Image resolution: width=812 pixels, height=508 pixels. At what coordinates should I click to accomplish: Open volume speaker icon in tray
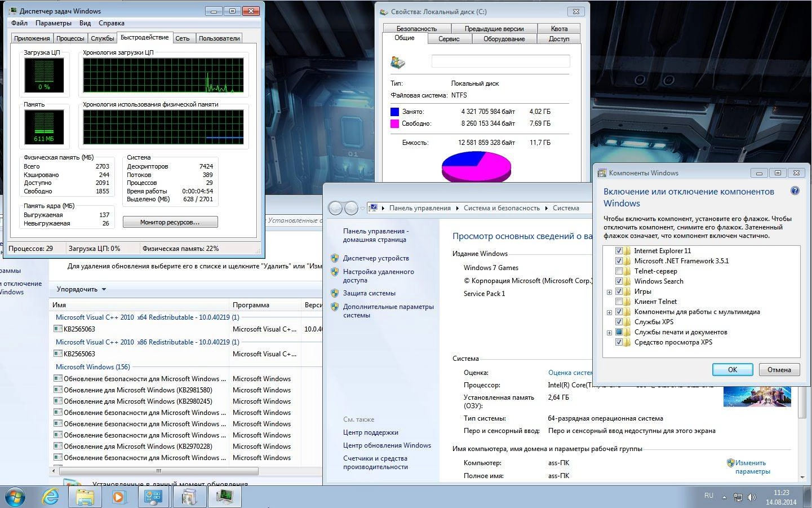(752, 497)
